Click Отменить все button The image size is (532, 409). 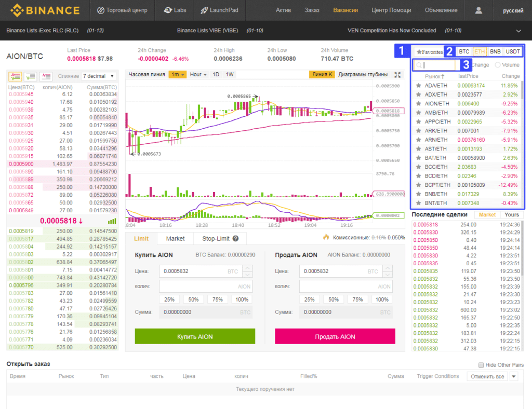487,376
